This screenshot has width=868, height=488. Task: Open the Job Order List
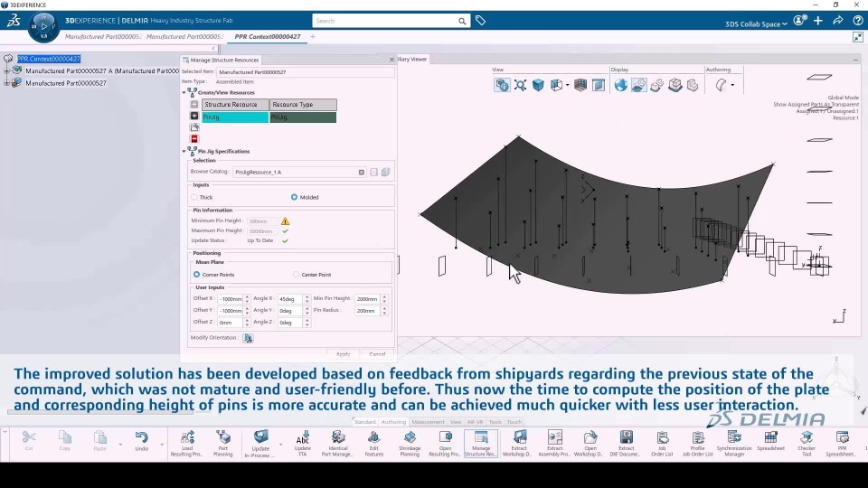tap(662, 443)
